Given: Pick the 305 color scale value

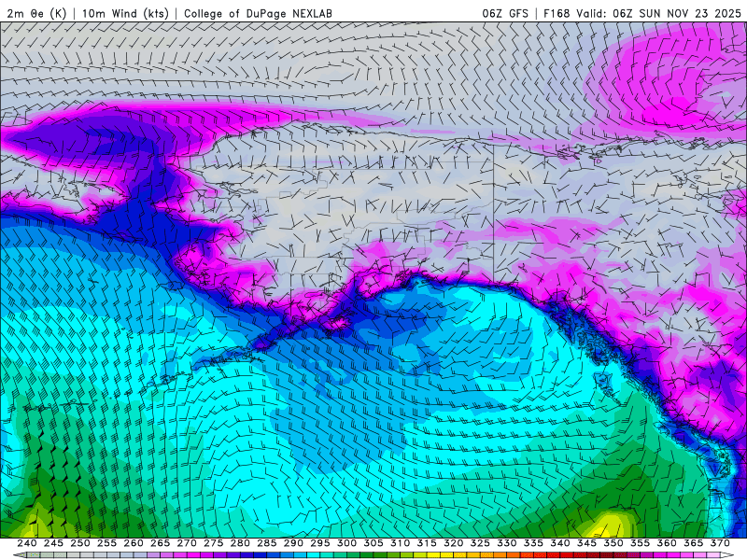Looking at the screenshot, I should point(373,543).
